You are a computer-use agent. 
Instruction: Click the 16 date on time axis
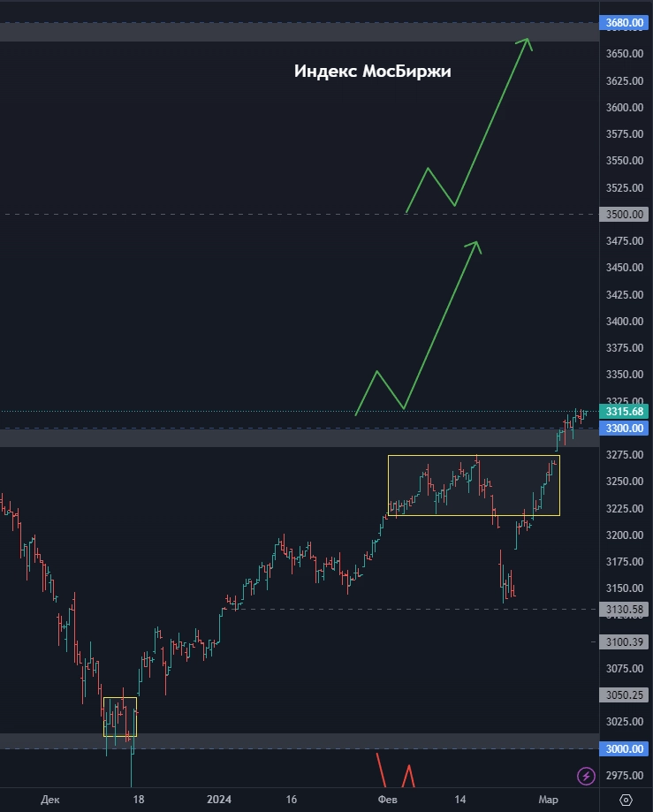292,800
